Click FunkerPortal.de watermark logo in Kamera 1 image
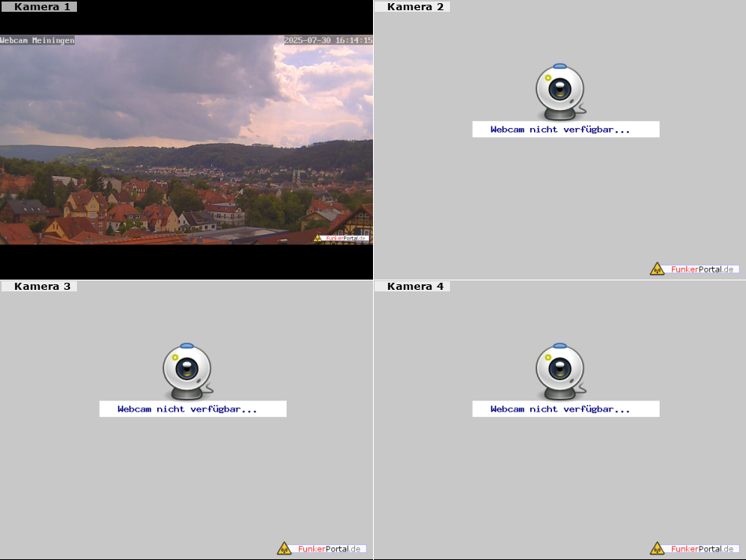Viewport: 746px width, 560px height. tap(341, 238)
